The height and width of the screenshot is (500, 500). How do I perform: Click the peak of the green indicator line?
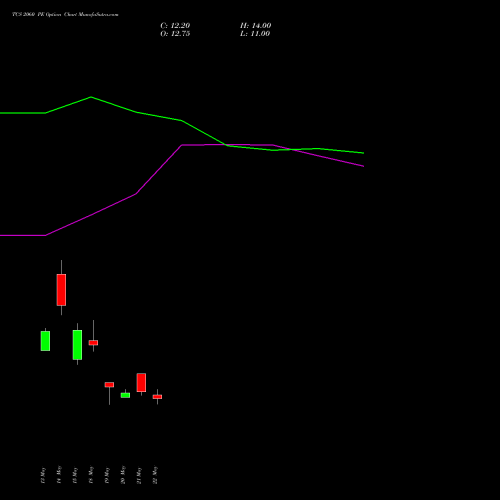click(x=91, y=97)
